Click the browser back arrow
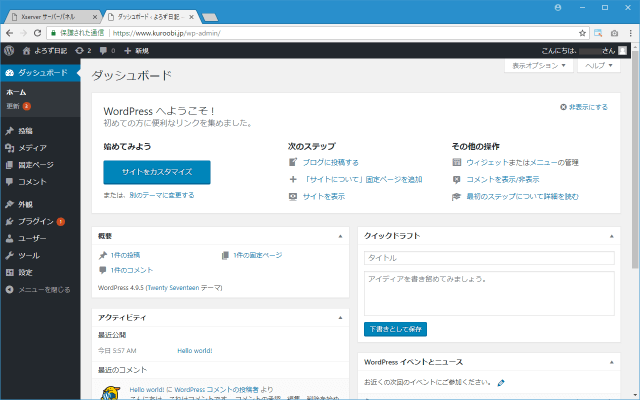Screen dimensions: 640x400 [11, 32]
